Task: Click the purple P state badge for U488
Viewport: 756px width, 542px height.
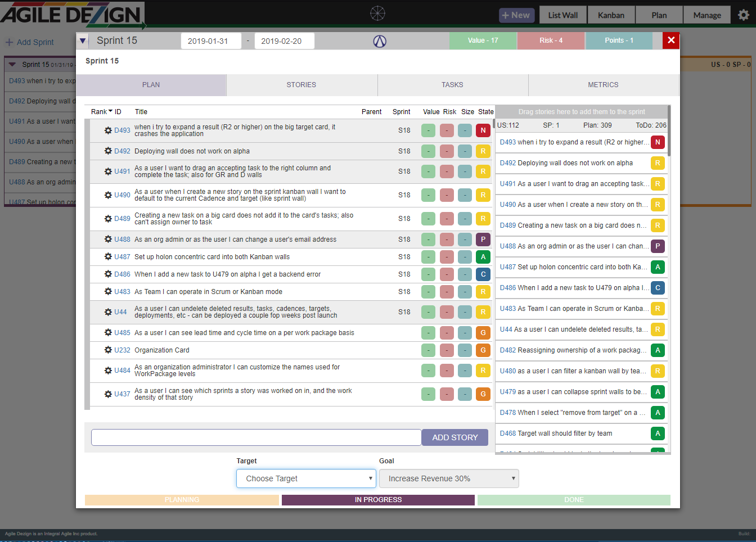Action: pos(483,240)
